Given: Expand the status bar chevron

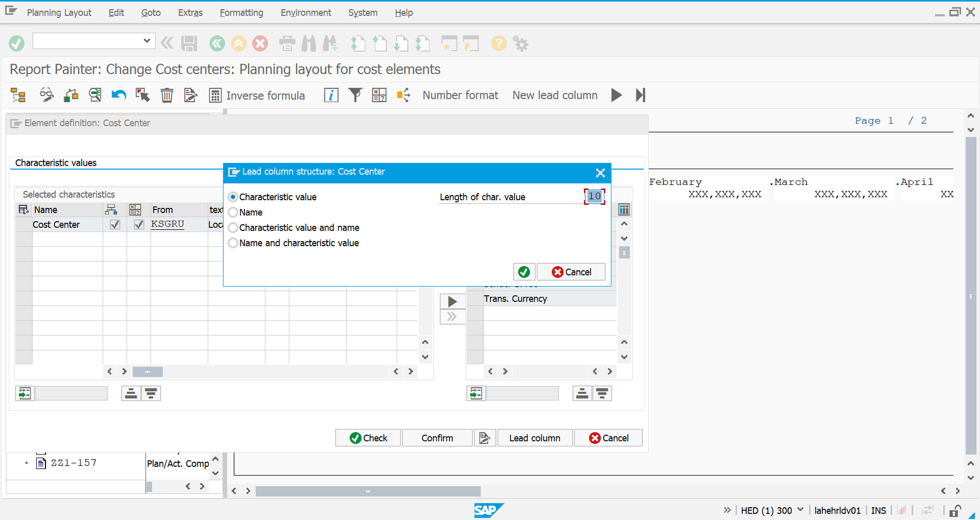Looking at the screenshot, I should click(727, 510).
